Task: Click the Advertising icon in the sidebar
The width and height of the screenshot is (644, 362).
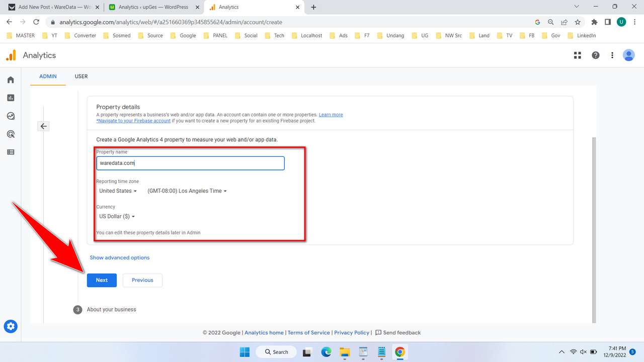Action: click(11, 134)
